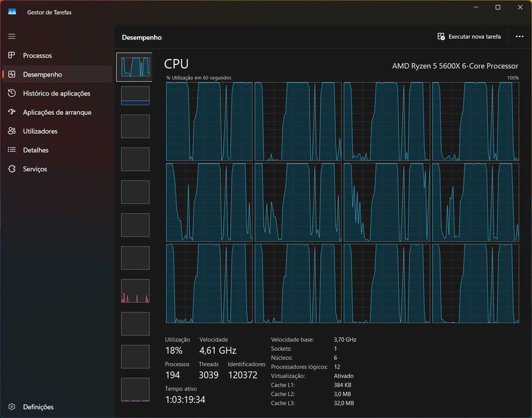Click the 'Velocidade base:' label
This screenshot has width=532, height=418.
tap(292, 339)
